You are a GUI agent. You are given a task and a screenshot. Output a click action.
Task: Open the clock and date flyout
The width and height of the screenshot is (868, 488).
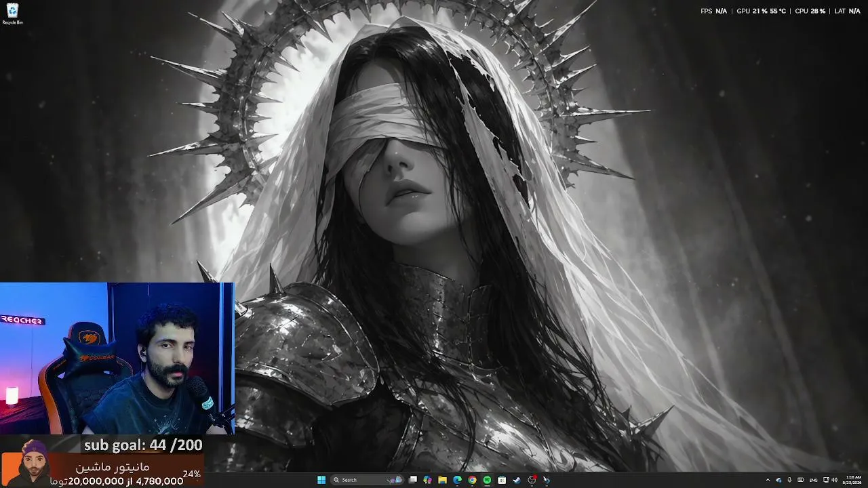point(853,480)
